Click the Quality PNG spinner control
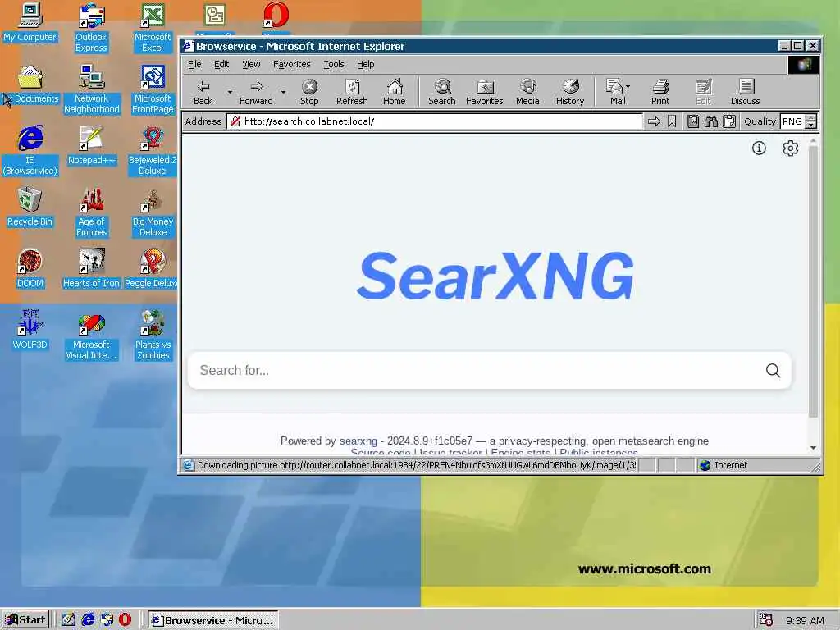Screen dimensions: 840x630 coord(811,121)
